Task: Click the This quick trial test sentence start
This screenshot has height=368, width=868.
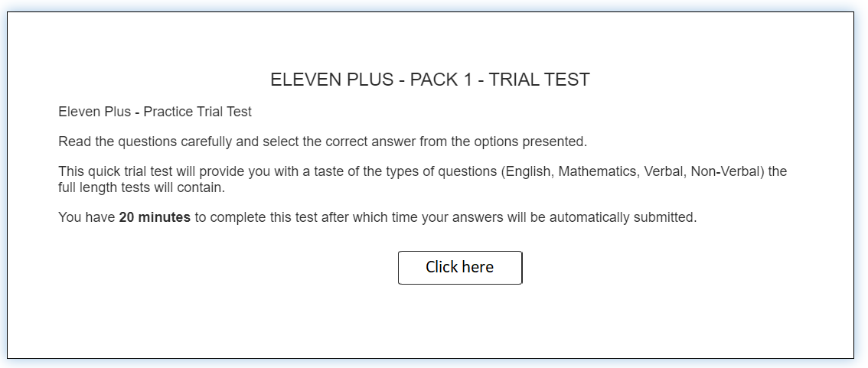Action: coord(116,171)
